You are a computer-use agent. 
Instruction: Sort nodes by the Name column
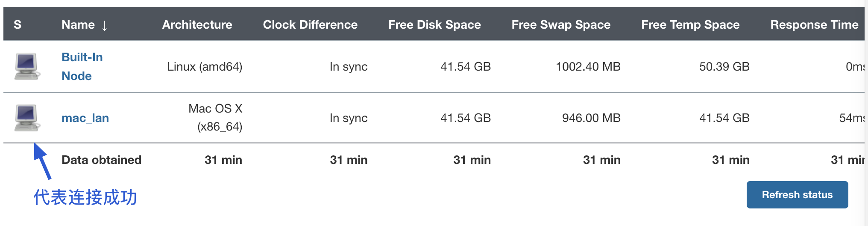pos(78,24)
